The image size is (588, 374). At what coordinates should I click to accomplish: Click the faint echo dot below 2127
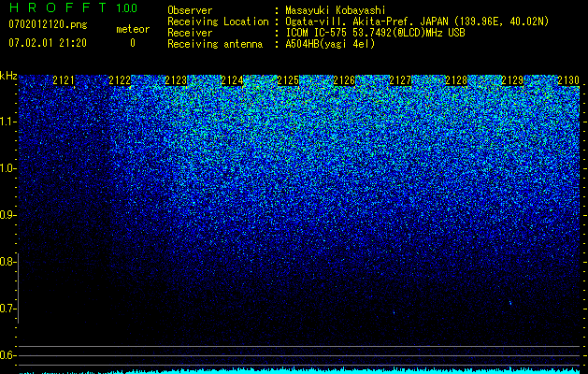pos(394,312)
